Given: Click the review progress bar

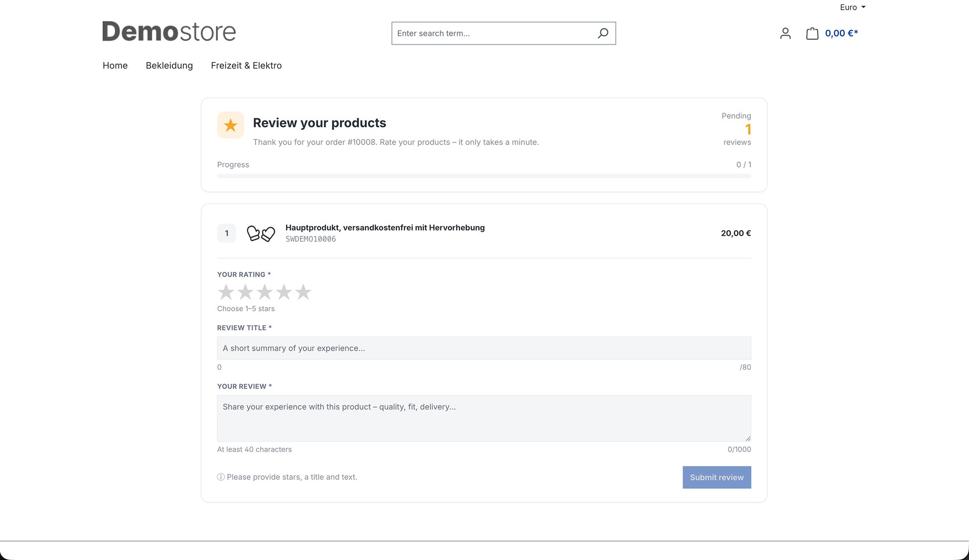Looking at the screenshot, I should [484, 176].
